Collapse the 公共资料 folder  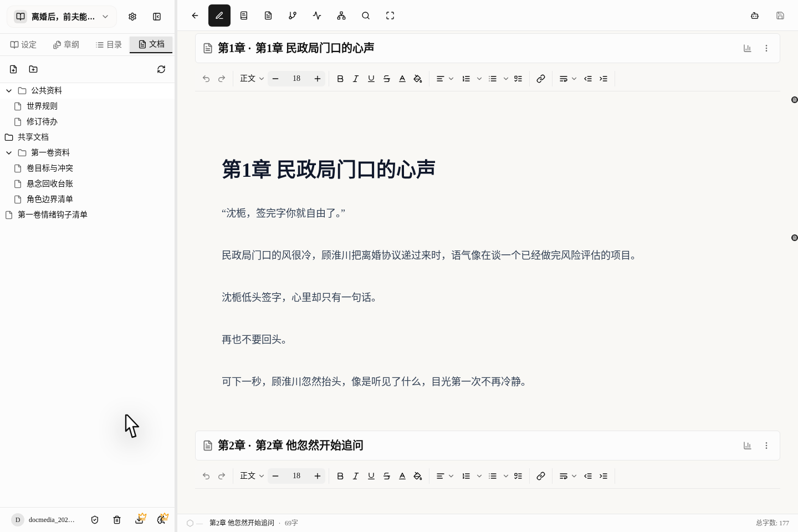pos(8,90)
